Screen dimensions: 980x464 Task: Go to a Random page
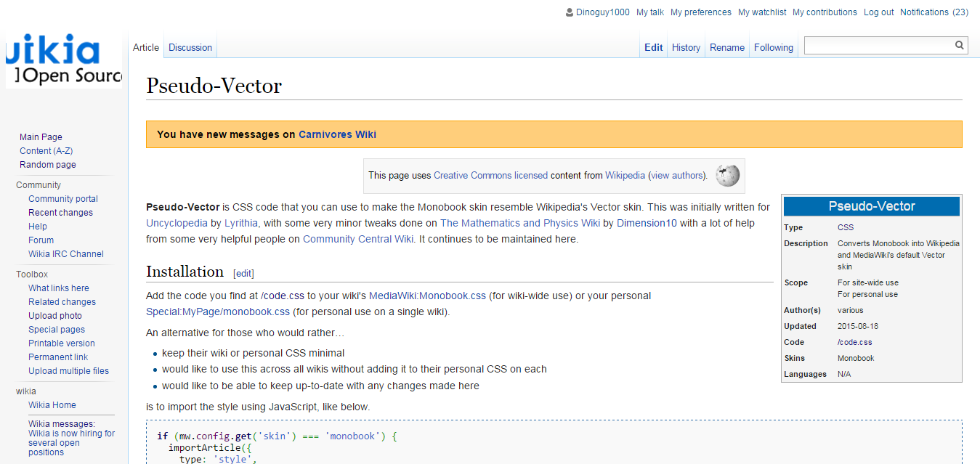pos(47,164)
